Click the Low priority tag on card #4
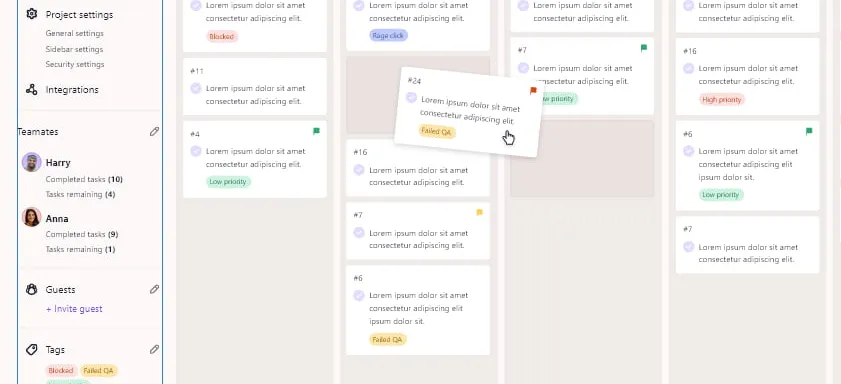This screenshot has width=841, height=384. click(x=228, y=182)
